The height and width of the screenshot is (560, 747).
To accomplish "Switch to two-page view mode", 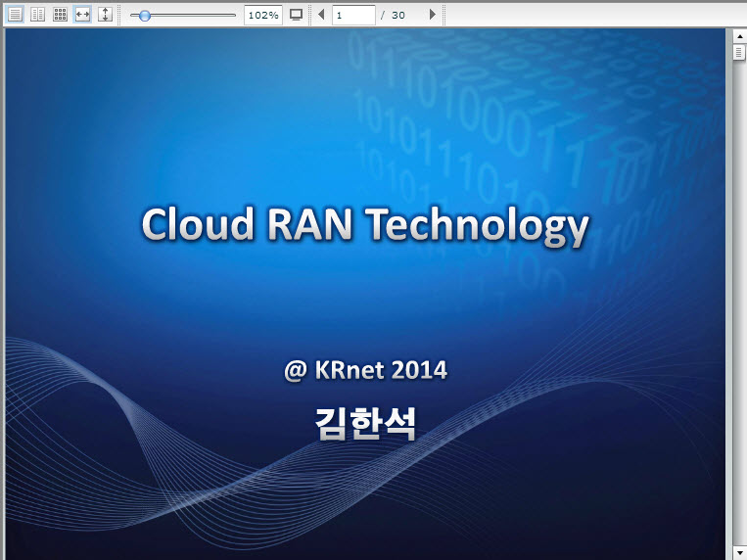I will point(37,15).
